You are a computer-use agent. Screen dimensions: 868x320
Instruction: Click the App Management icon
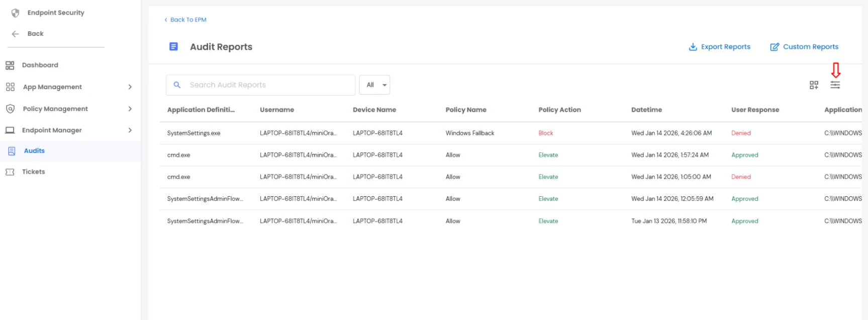click(x=10, y=87)
